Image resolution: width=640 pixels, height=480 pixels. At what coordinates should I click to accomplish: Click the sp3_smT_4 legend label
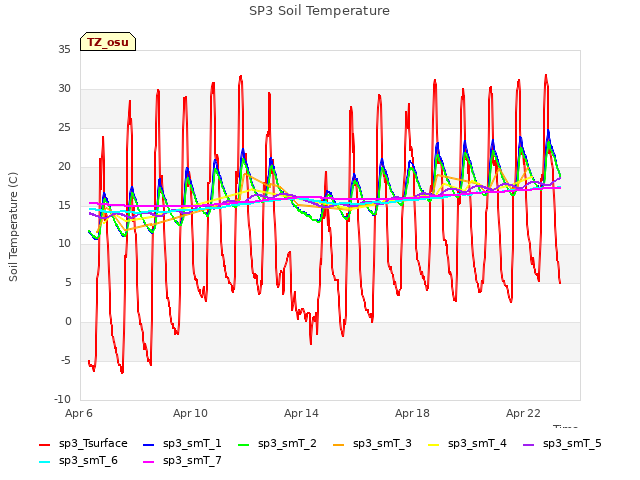click(477, 443)
